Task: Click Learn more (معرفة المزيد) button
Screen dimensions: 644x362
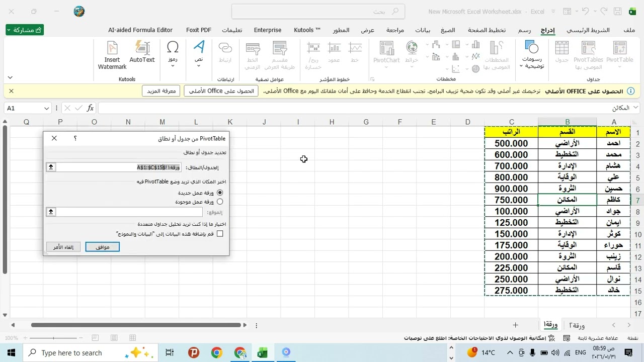Action: (x=162, y=91)
